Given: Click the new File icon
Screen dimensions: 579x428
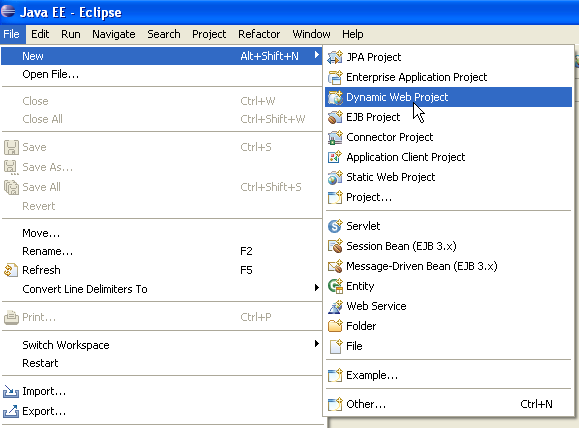Looking at the screenshot, I should pyautogui.click(x=335, y=346).
